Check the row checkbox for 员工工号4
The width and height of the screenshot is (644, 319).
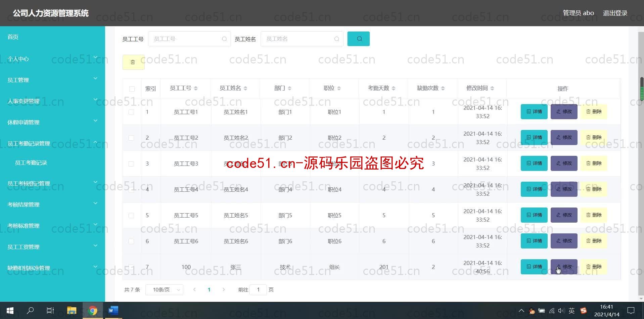point(131,190)
